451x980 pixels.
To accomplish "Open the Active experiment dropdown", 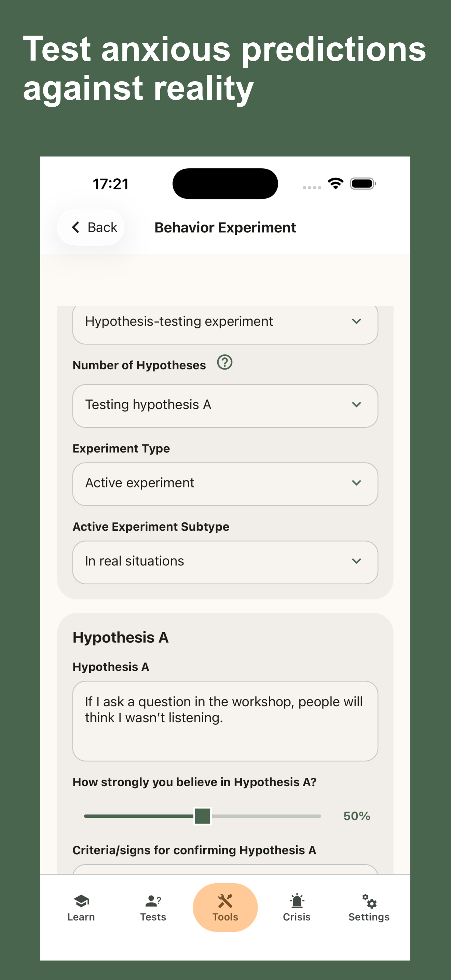I will click(225, 484).
